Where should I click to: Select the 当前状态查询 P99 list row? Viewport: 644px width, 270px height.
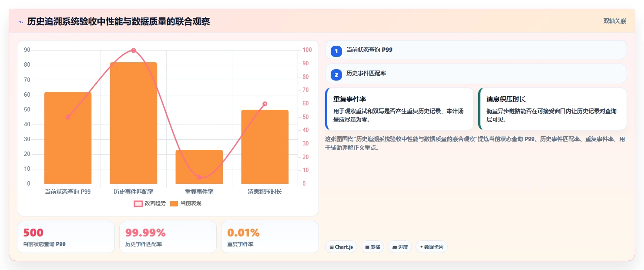[476, 50]
